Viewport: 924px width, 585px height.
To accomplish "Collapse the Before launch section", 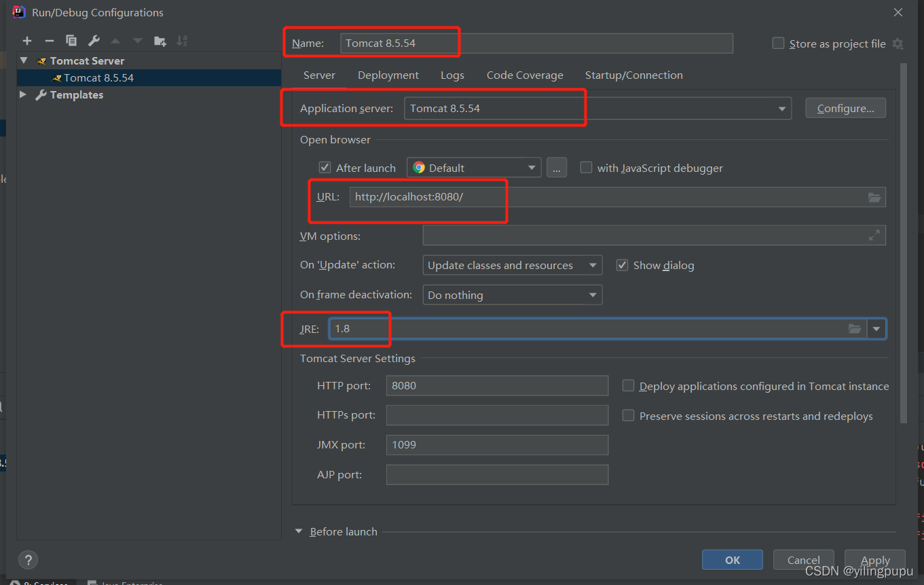I will [299, 531].
